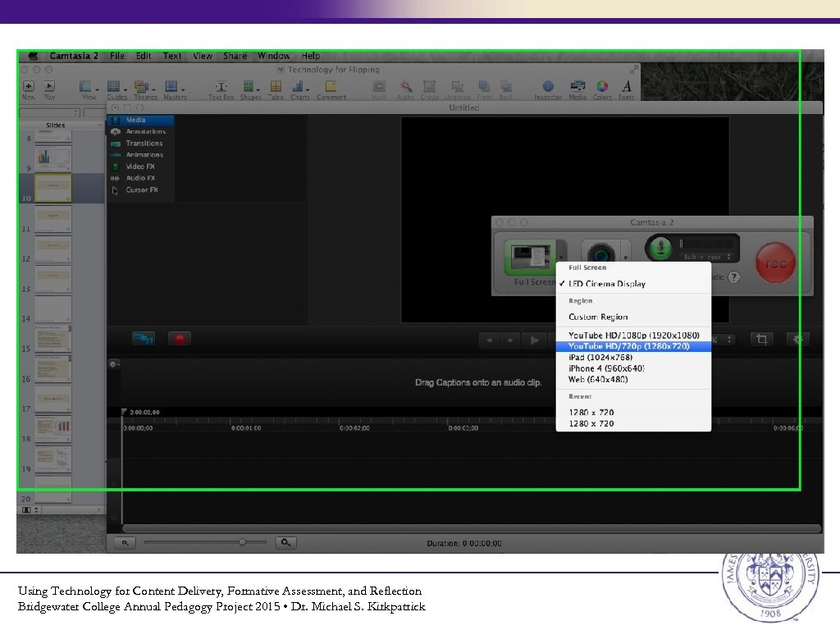Select LED Cinema Display option
The width and height of the screenshot is (840, 630).
(x=633, y=284)
